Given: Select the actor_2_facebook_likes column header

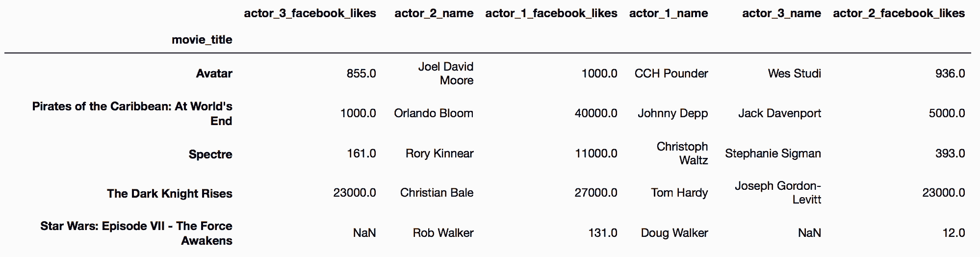Looking at the screenshot, I should click(x=899, y=14).
